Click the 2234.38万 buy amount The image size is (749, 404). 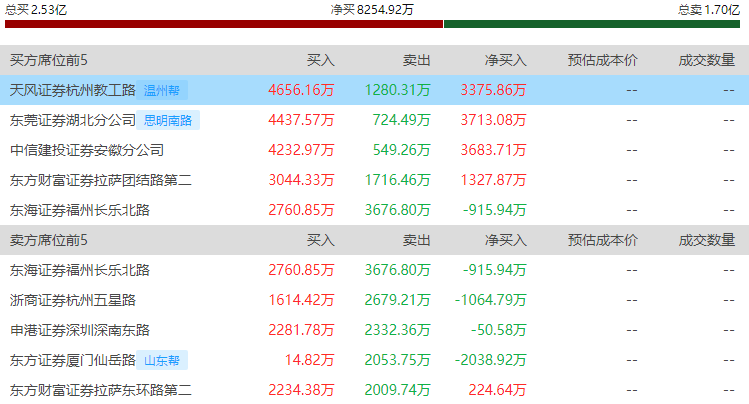301,391
